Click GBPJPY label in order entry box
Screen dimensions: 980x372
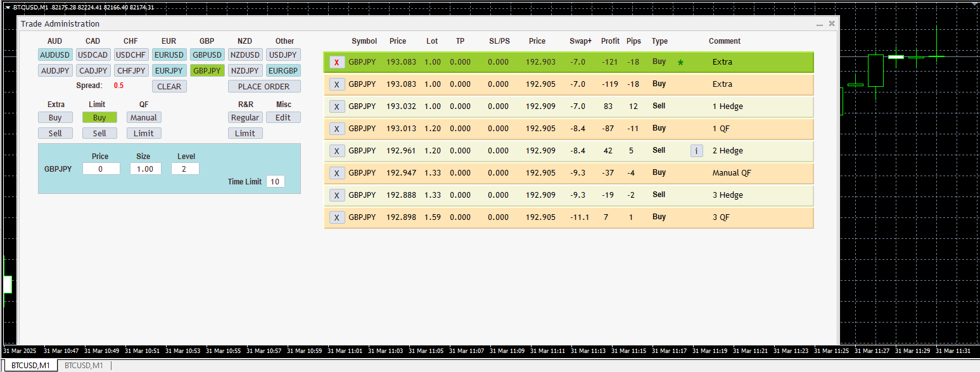tap(58, 169)
